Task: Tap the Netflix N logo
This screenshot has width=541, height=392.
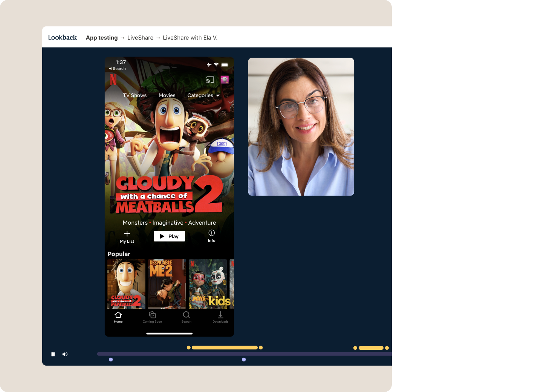Action: [113, 80]
